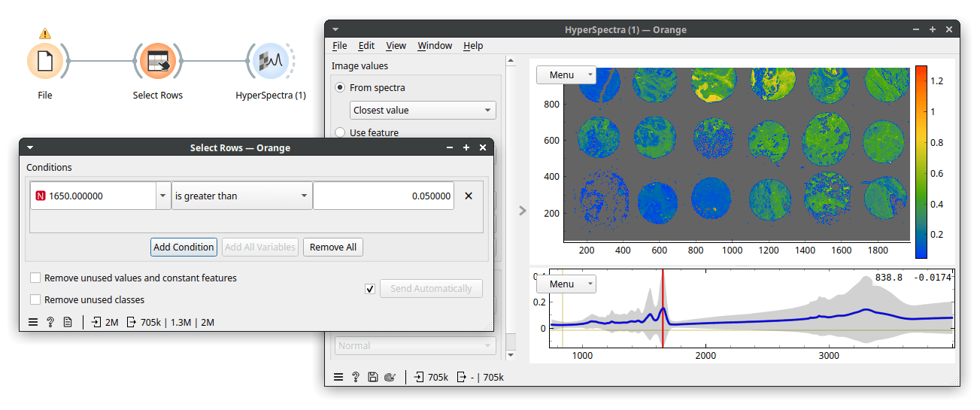Open the View menu

click(396, 45)
